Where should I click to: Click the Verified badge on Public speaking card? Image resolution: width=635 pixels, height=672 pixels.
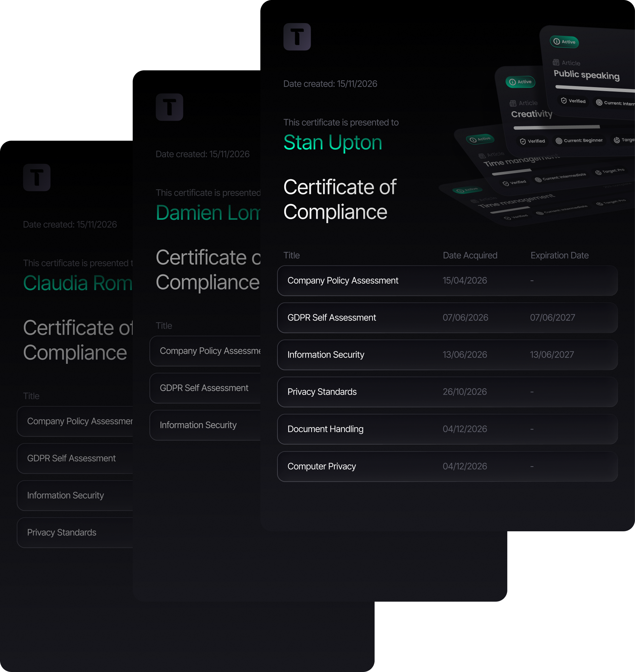(x=573, y=100)
